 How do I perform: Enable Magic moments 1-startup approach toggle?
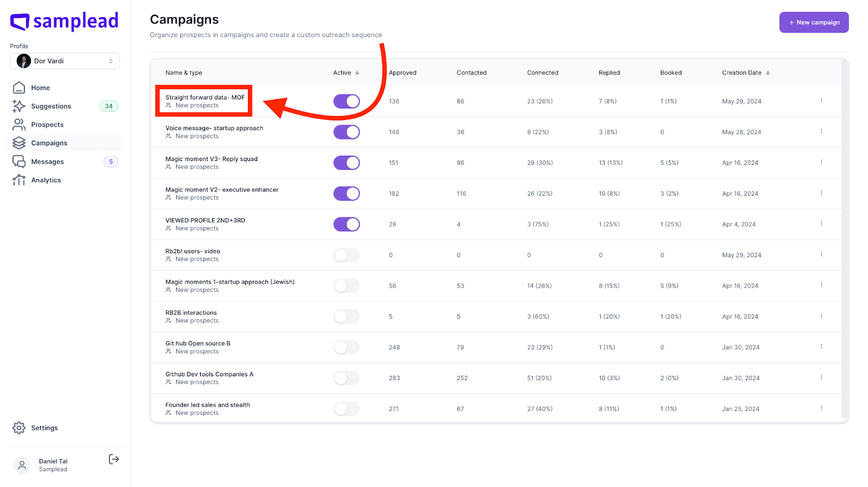pyautogui.click(x=347, y=286)
